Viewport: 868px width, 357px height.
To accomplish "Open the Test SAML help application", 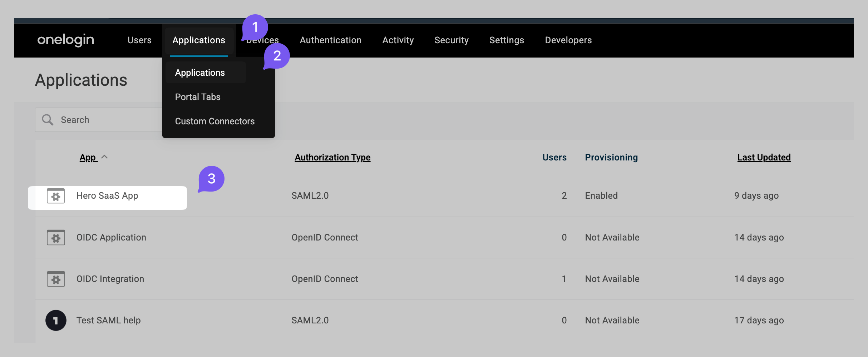I will [x=108, y=320].
